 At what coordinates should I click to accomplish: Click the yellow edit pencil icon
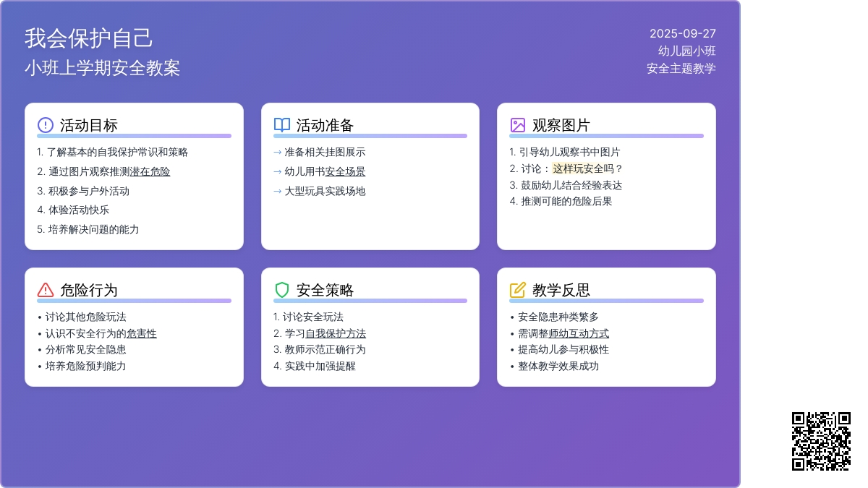coord(518,290)
